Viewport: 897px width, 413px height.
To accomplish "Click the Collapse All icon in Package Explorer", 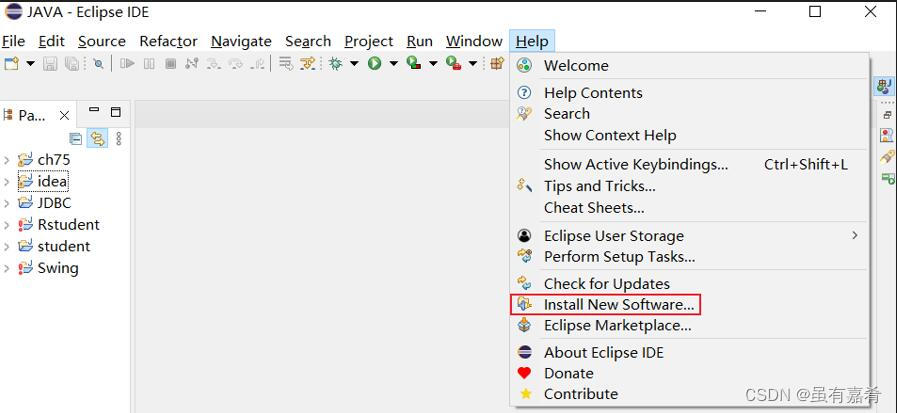I will click(x=76, y=138).
